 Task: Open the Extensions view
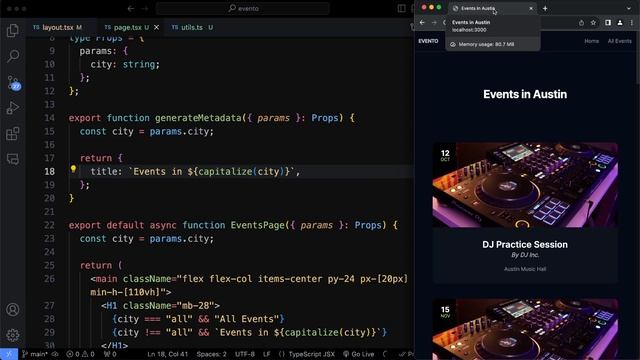click(13, 133)
